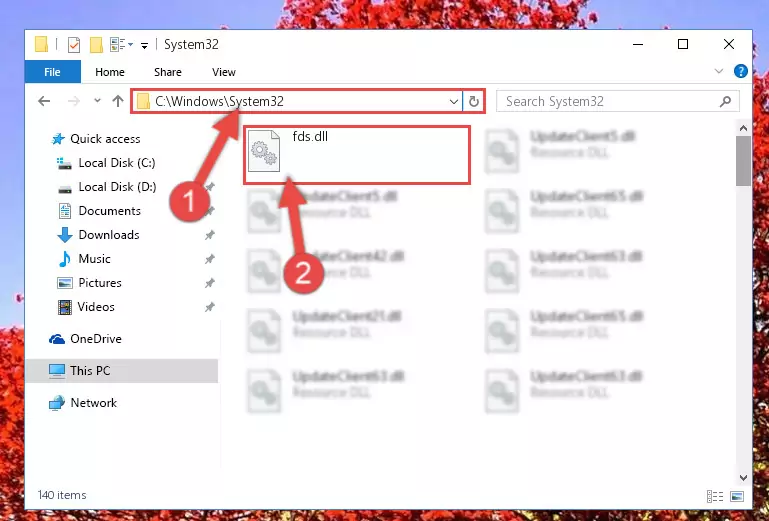Click the pin icon beside Pictures
This screenshot has width=769, height=521.
(x=209, y=283)
